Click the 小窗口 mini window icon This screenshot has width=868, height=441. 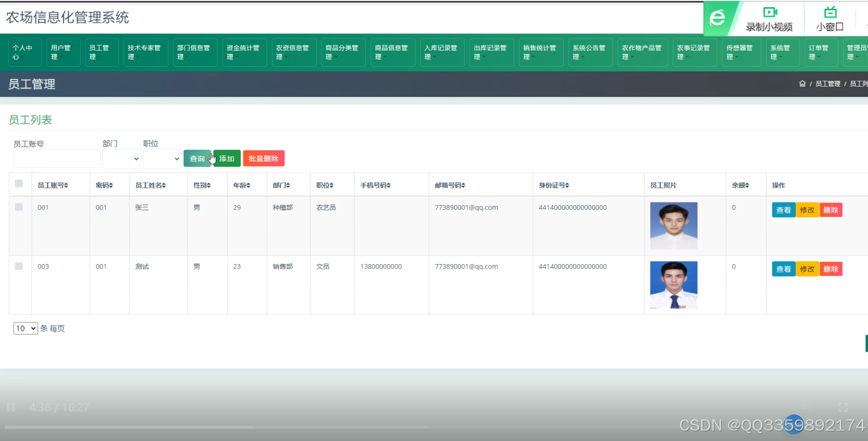pyautogui.click(x=831, y=12)
